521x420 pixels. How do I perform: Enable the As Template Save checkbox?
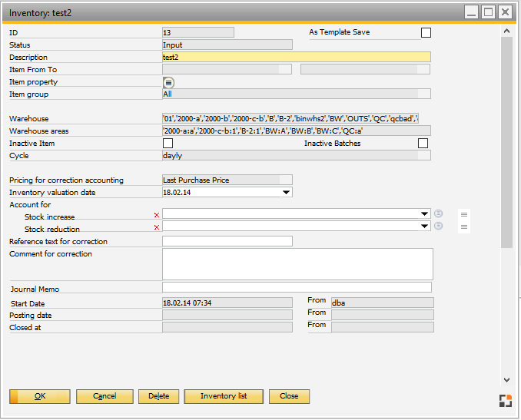426,33
